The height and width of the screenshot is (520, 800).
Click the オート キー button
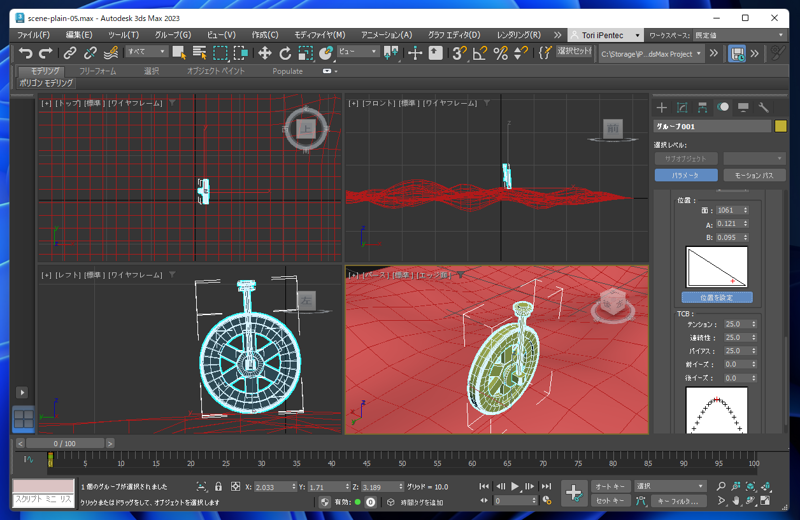click(x=610, y=486)
